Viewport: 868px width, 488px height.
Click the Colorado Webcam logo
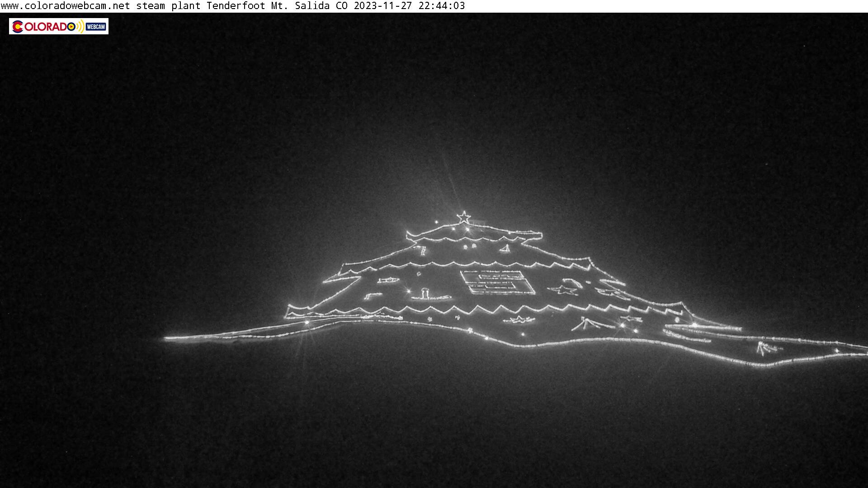(59, 26)
